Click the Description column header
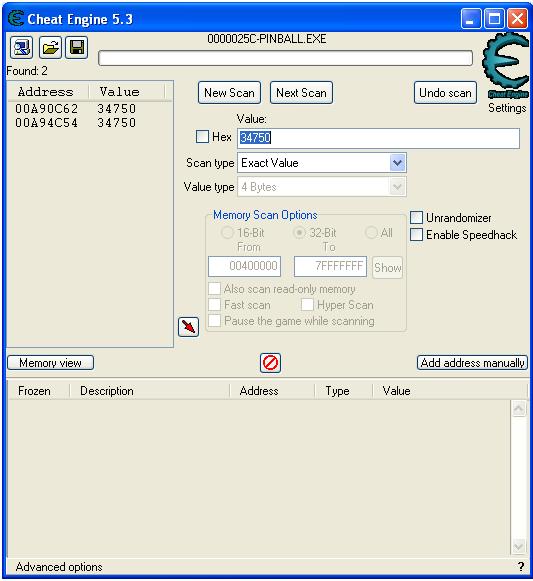The width and height of the screenshot is (533, 581). coord(149,391)
